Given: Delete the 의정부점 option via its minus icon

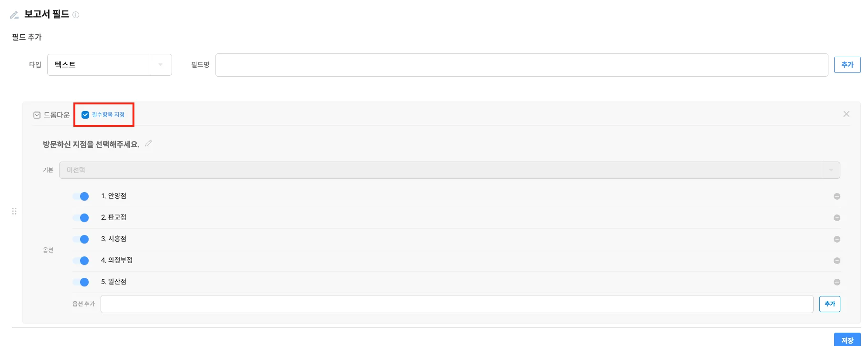Looking at the screenshot, I should (x=837, y=261).
